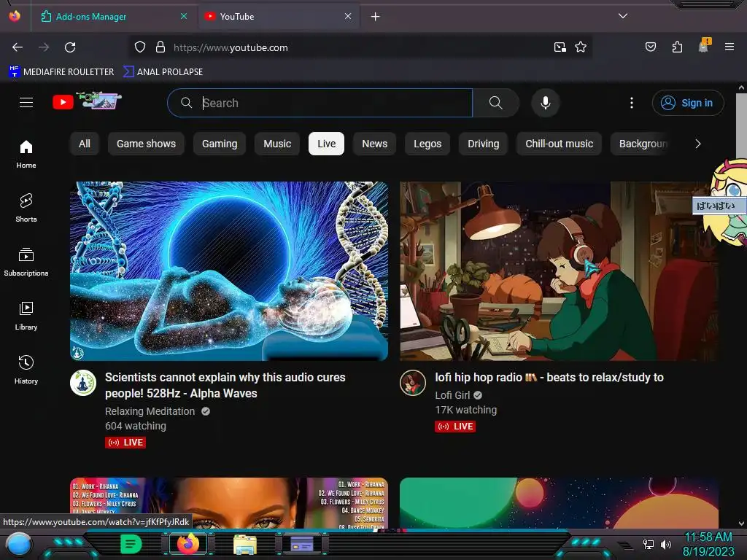The height and width of the screenshot is (560, 747).
Task: Click the browser forward arrow
Action: click(x=44, y=47)
